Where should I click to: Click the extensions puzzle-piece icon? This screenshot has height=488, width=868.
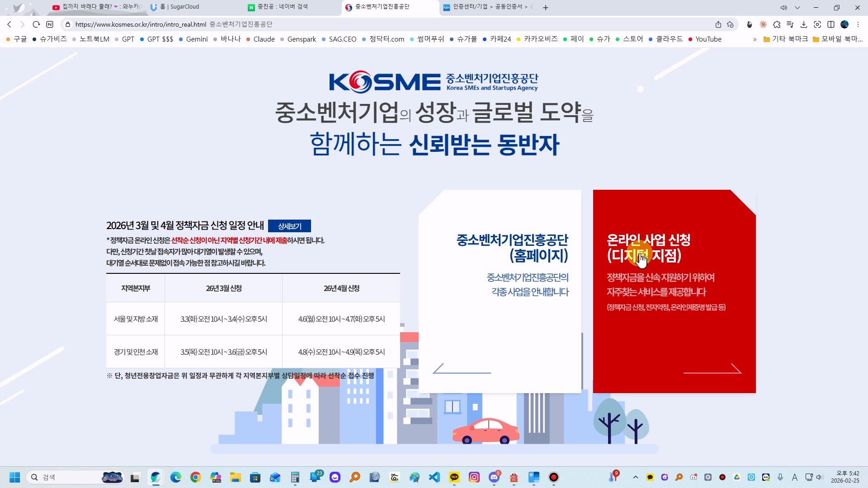(x=777, y=24)
